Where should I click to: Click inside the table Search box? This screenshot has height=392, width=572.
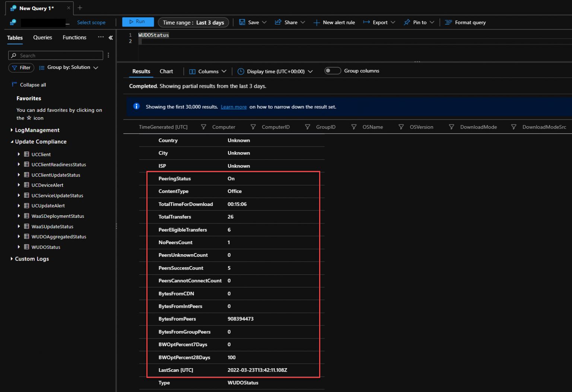(56, 55)
